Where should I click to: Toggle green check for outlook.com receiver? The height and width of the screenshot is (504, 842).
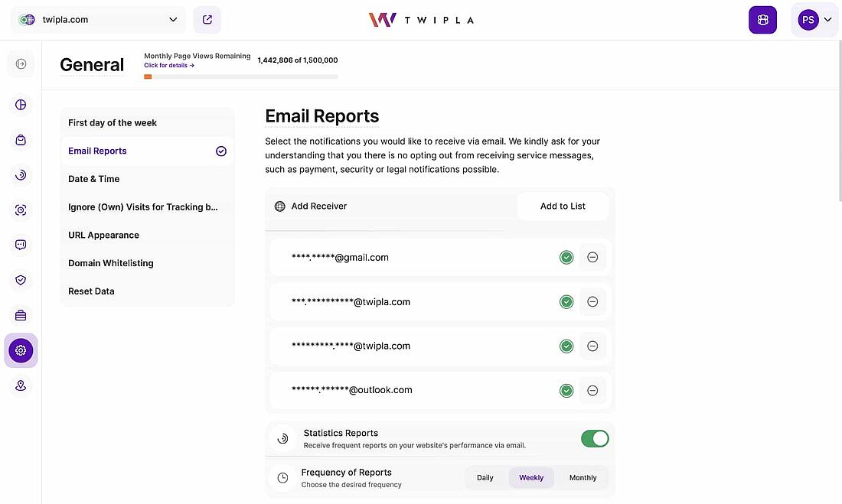[566, 391]
